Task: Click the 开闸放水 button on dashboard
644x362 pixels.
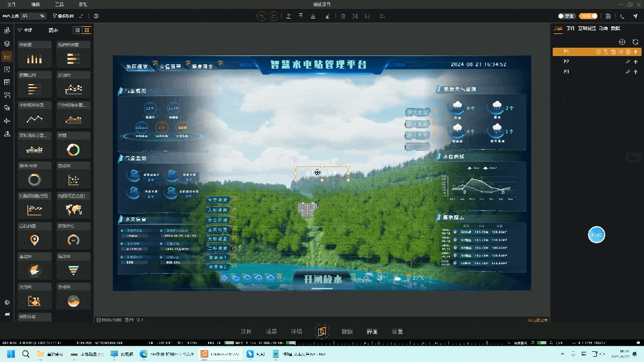Action: click(323, 280)
